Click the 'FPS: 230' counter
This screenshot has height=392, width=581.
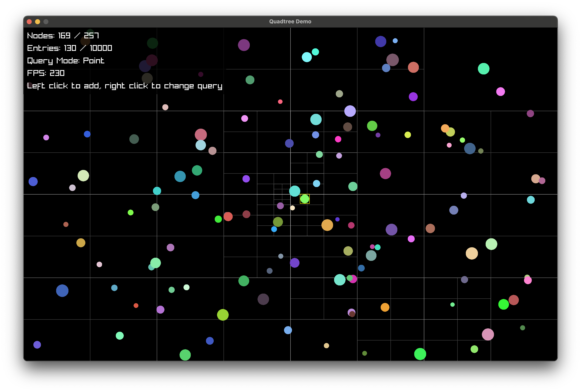[x=46, y=73]
